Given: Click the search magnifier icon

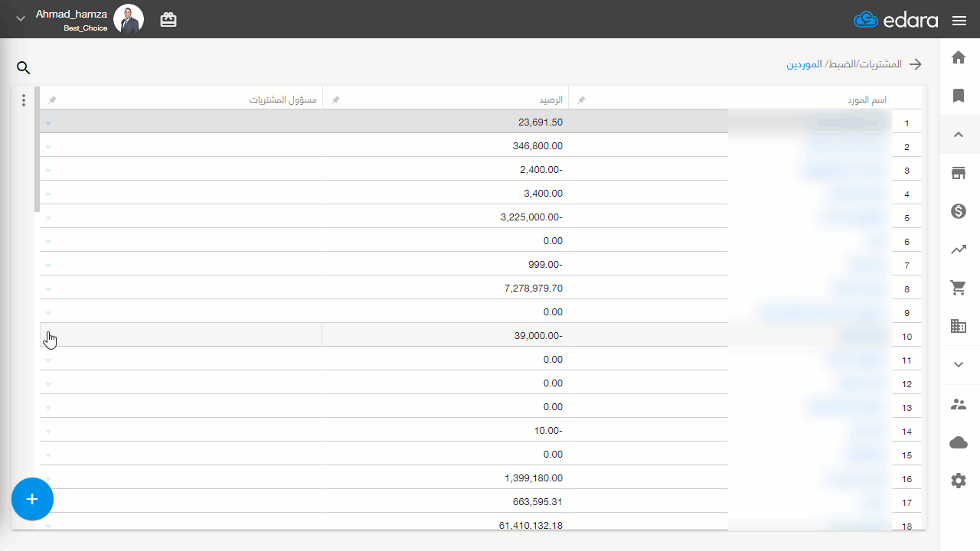Looking at the screenshot, I should coord(24,68).
